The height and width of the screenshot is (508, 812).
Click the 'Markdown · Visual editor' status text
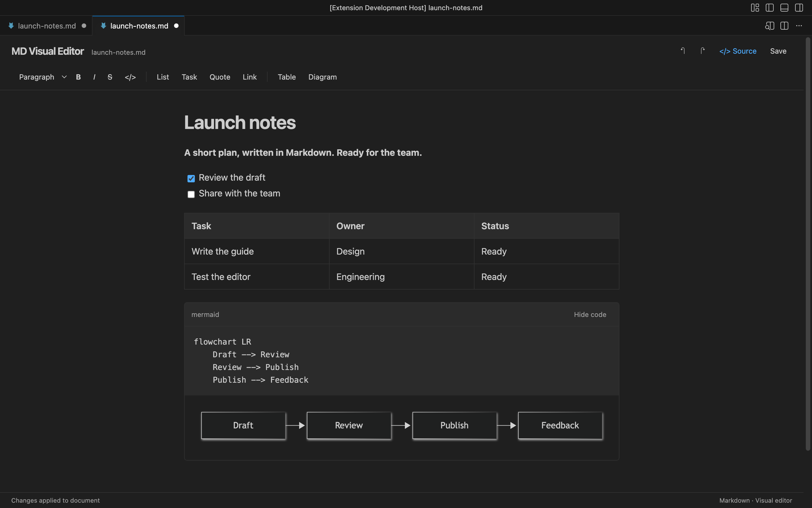tap(755, 500)
